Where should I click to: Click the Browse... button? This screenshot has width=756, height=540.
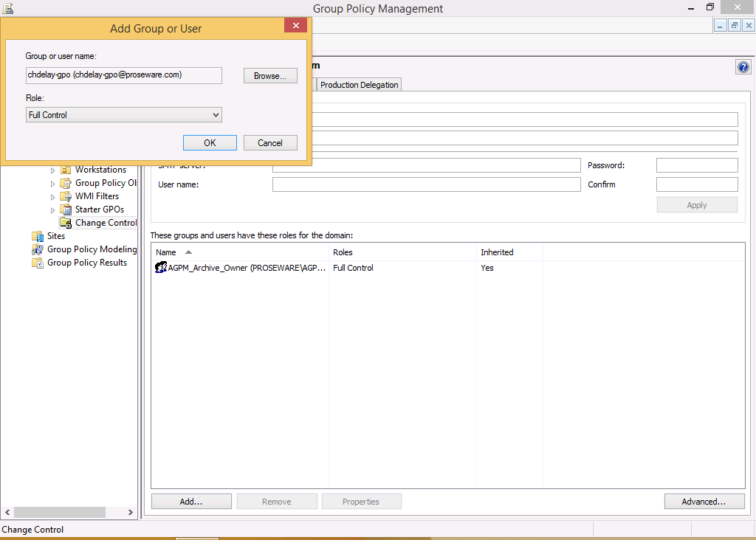pos(270,76)
